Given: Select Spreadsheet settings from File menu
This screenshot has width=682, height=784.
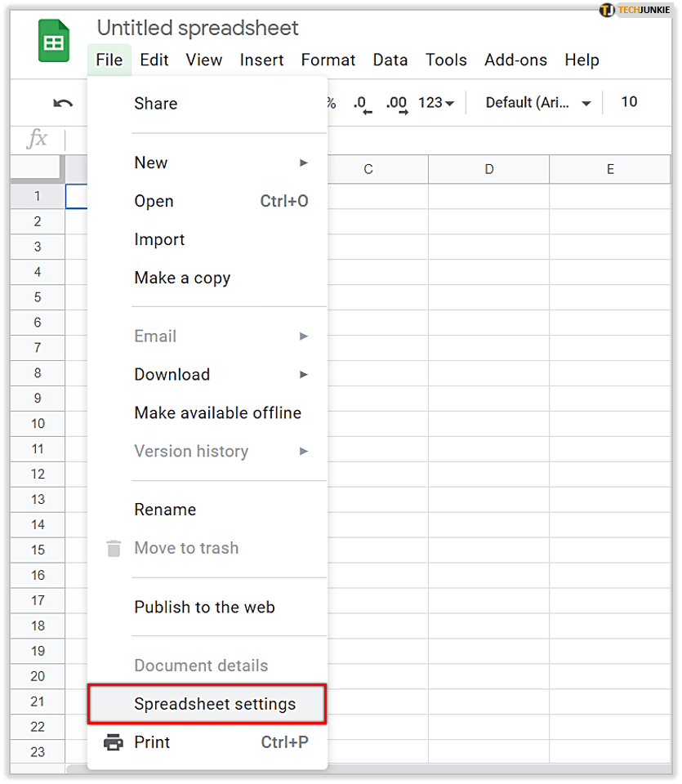Looking at the screenshot, I should (x=215, y=704).
